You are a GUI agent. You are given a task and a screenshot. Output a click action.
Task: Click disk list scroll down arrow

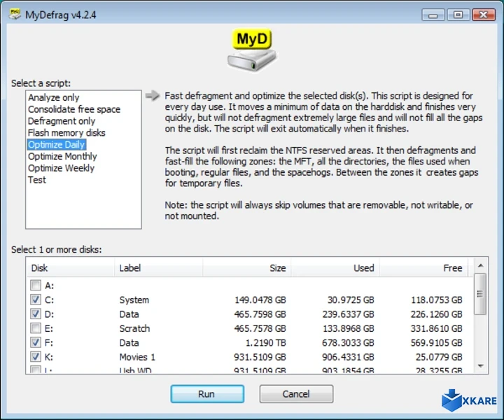480,366
